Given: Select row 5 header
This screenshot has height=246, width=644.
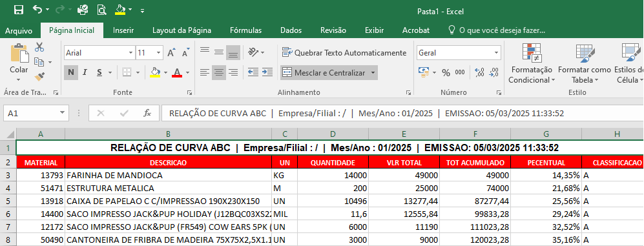Looking at the screenshot, I should click(x=8, y=201).
